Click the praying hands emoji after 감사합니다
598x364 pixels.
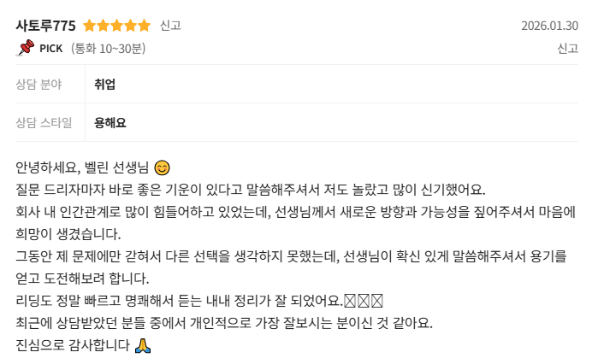click(143, 345)
